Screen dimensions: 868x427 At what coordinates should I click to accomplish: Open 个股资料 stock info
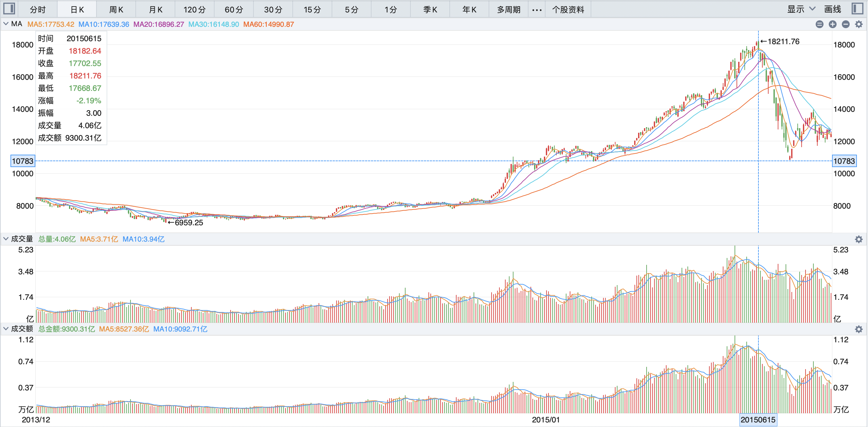(x=568, y=9)
